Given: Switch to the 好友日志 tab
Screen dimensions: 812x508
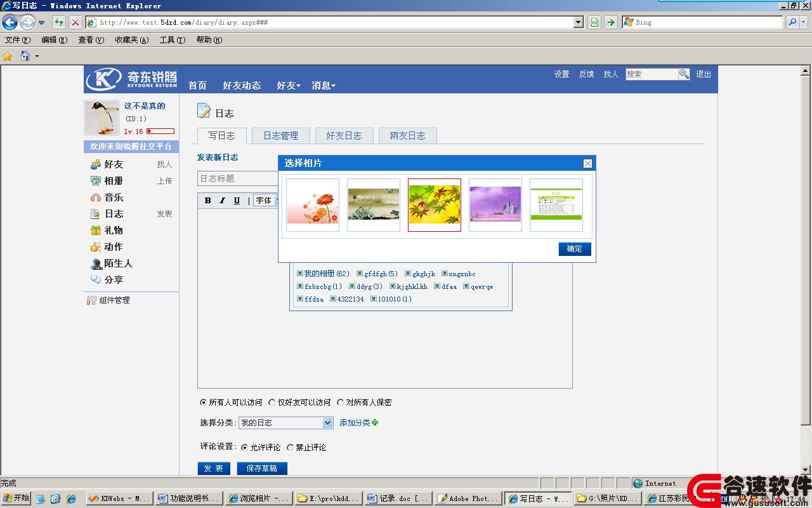Looking at the screenshot, I should pyautogui.click(x=344, y=136).
